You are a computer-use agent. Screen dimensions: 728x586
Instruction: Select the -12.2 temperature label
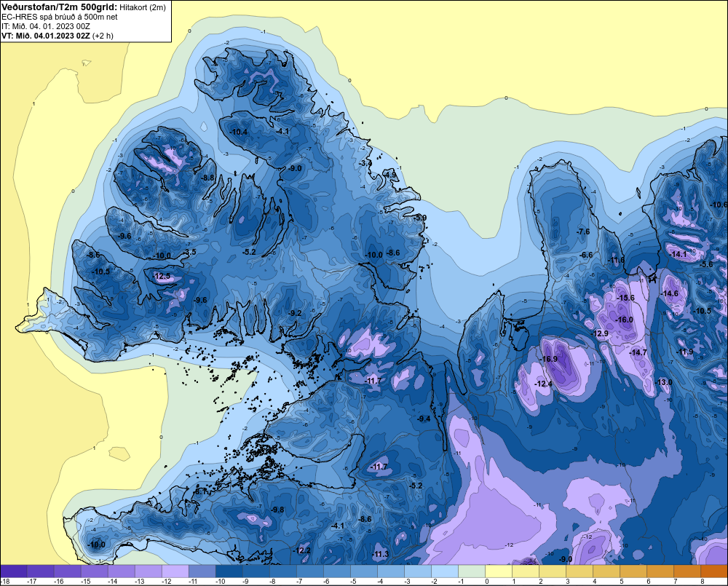[302, 550]
